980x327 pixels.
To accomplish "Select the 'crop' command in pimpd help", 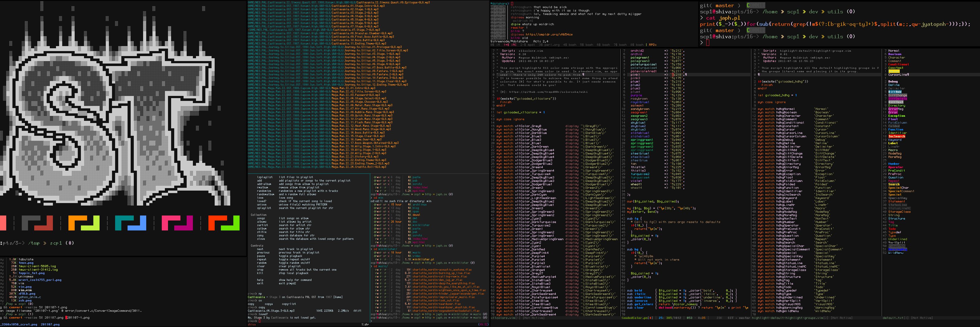I will (260, 269).
